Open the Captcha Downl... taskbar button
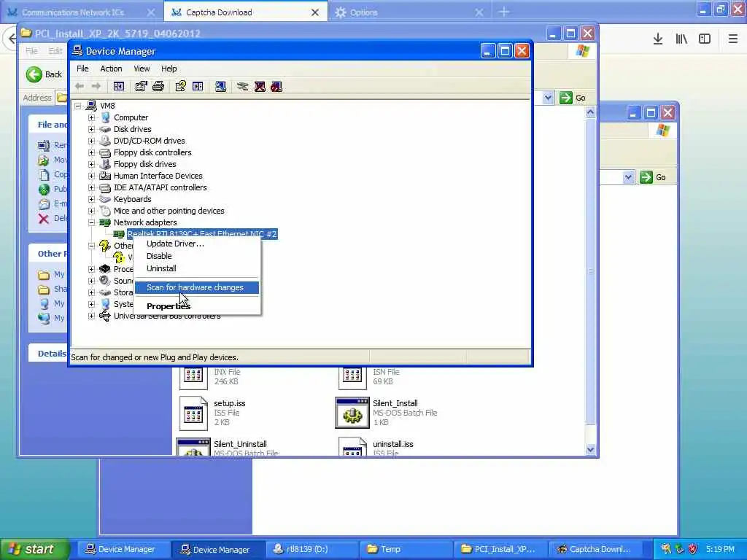 594,549
